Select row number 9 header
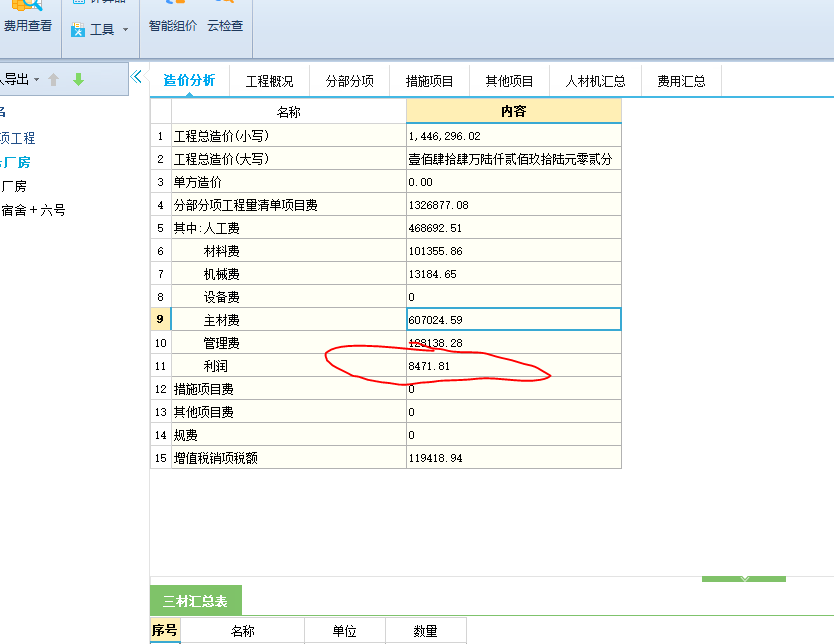Screen dimensions: 834x644 (x=160, y=319)
